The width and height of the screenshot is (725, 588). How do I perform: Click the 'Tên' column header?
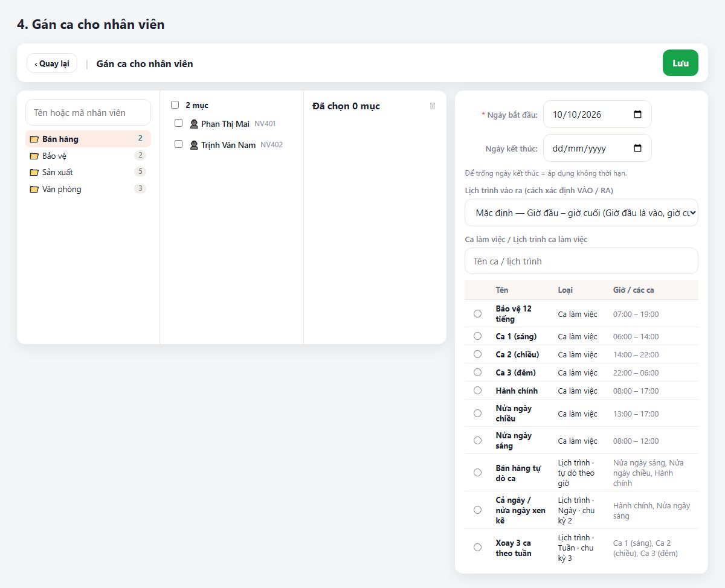502,290
